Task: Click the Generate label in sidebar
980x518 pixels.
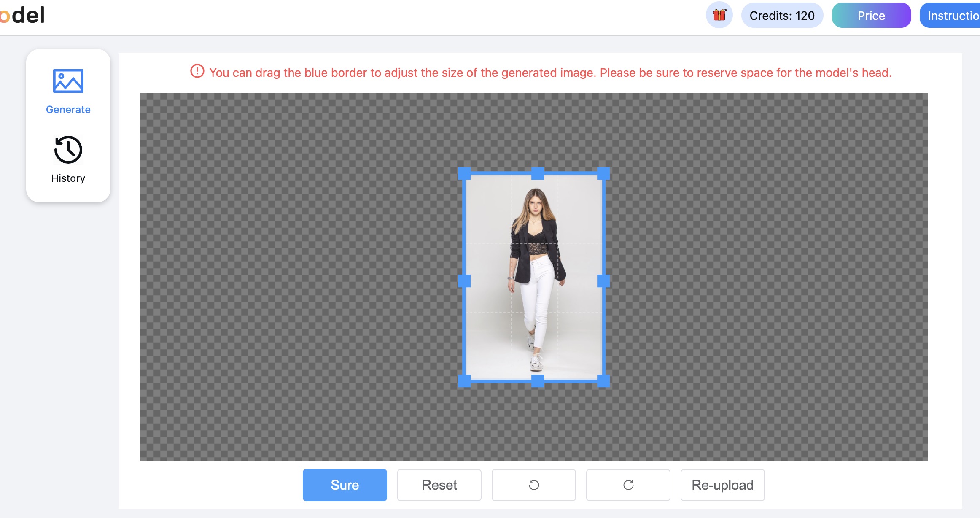Action: click(x=68, y=110)
